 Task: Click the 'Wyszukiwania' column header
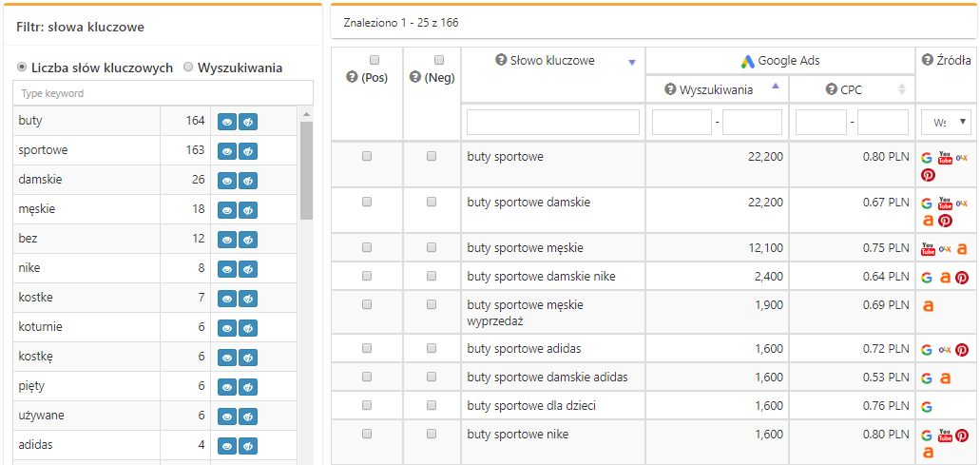(716, 90)
